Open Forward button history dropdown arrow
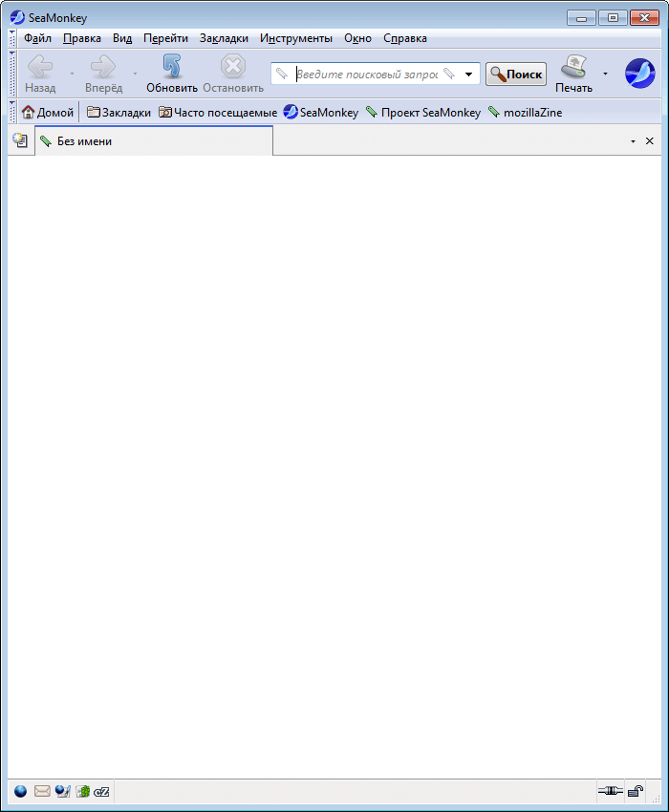Viewport: 669px width, 812px height. [x=136, y=74]
